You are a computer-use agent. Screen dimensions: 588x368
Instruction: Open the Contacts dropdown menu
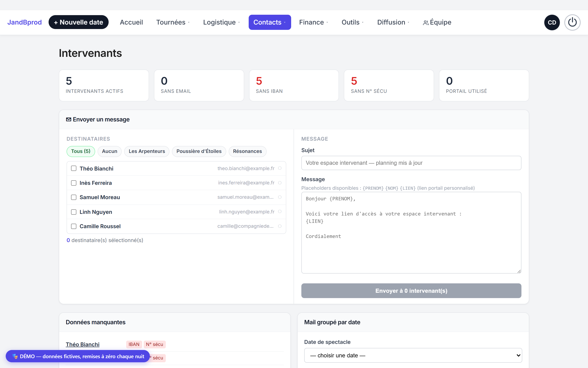pos(269,22)
